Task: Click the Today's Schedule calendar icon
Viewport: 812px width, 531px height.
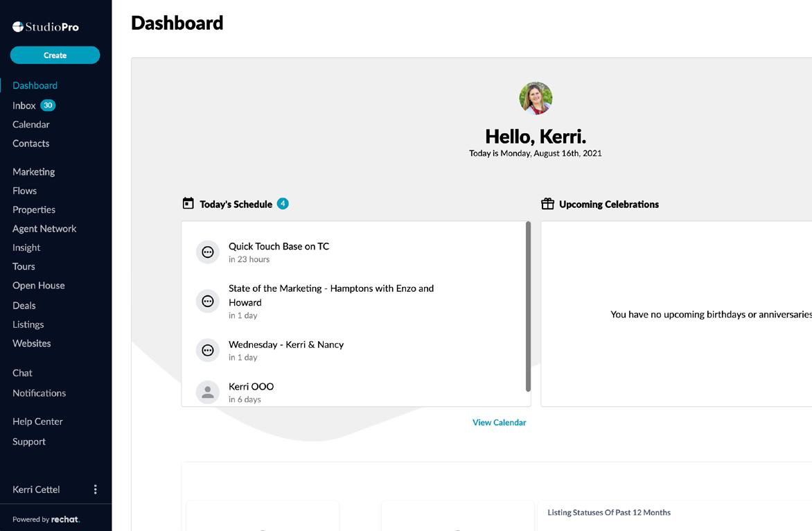Action: (188, 204)
